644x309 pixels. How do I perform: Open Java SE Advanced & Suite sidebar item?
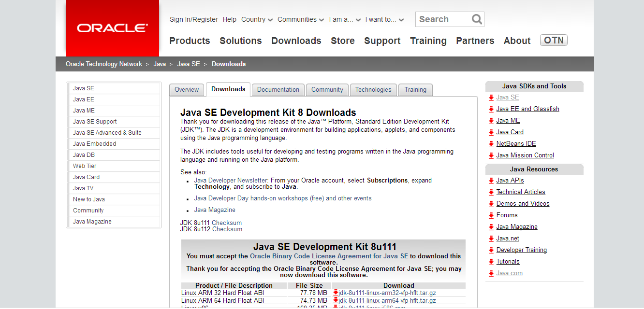(114, 133)
